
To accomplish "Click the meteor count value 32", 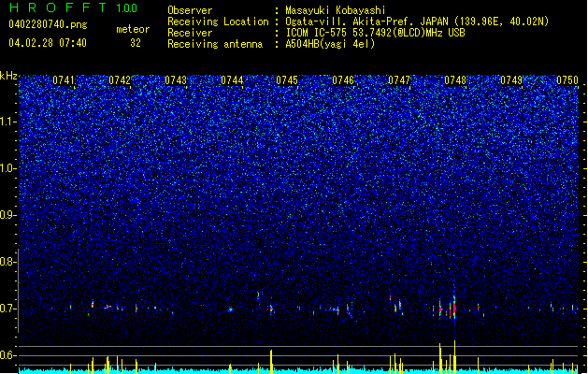I will (136, 43).
